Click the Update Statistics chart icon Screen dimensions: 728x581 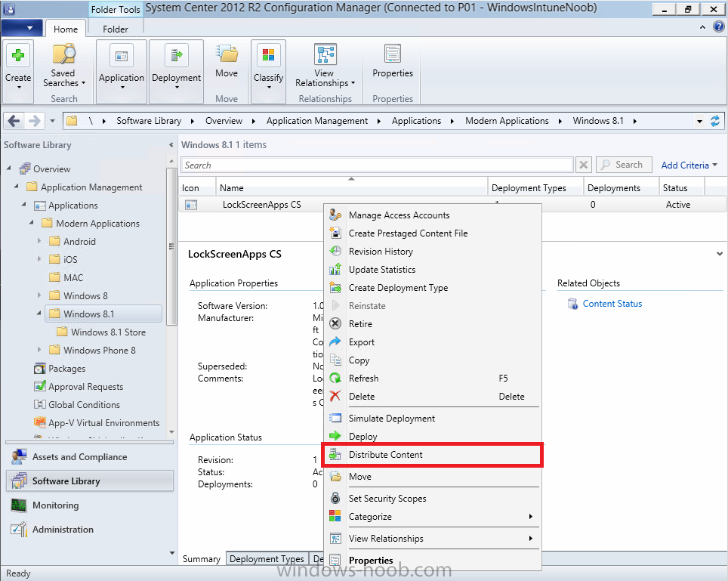click(335, 270)
